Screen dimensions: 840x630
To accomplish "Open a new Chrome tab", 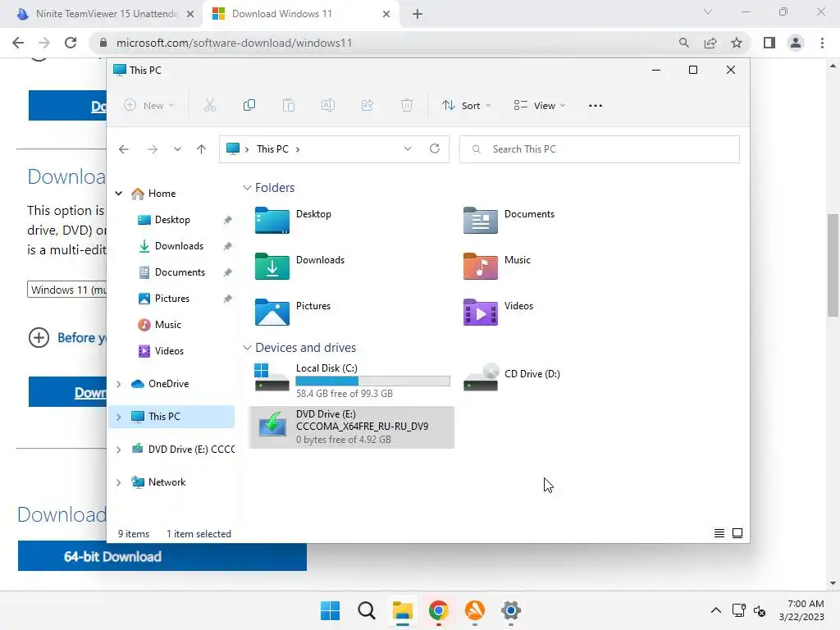I will (x=418, y=14).
